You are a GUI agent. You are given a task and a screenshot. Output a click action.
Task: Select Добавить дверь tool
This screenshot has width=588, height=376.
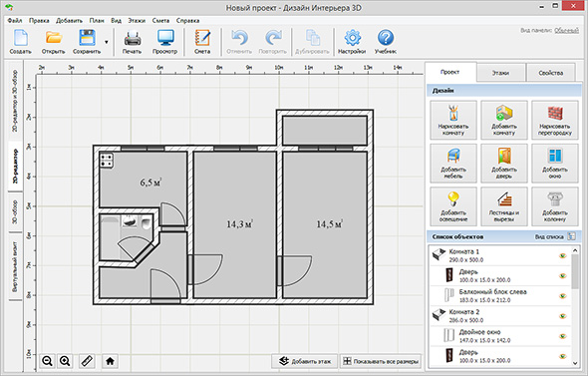tap(504, 164)
